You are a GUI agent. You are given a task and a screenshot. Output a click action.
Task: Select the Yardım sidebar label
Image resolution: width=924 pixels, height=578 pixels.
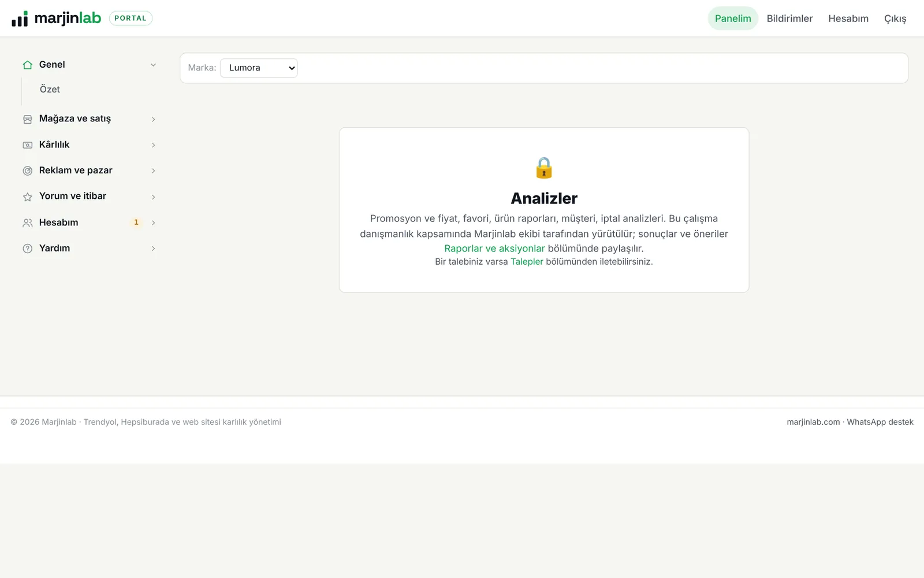coord(54,248)
